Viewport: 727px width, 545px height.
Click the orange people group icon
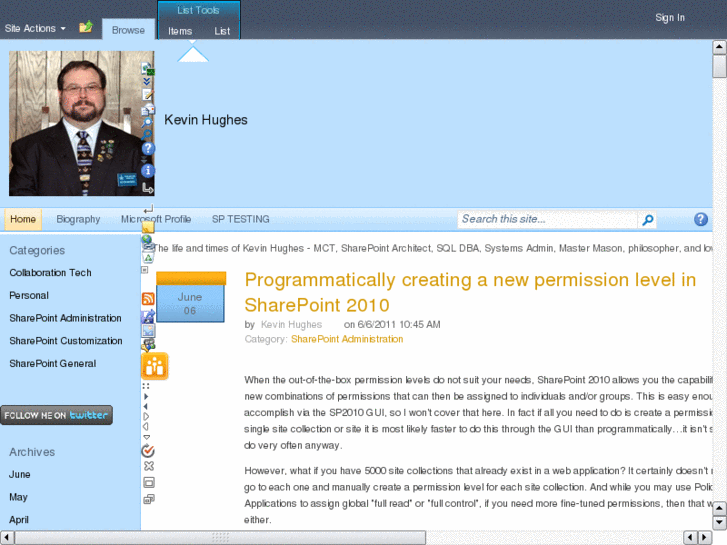point(154,366)
